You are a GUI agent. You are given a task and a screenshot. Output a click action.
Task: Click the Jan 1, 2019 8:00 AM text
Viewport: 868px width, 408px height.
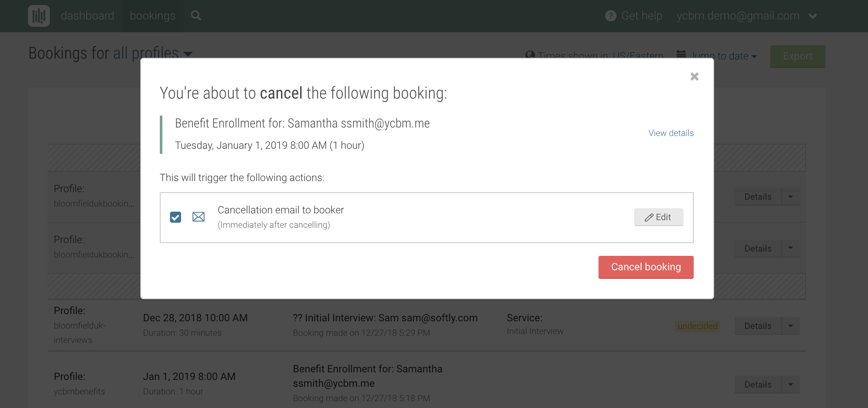[189, 377]
